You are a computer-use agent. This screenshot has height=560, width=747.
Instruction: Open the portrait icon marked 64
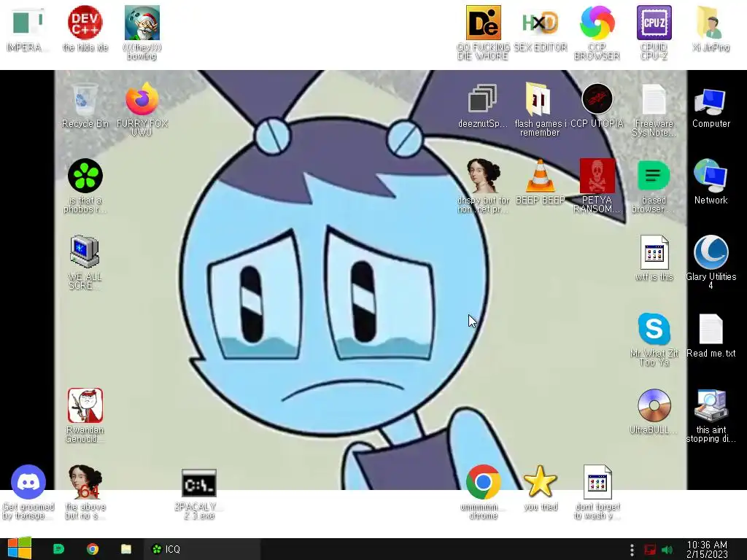(x=85, y=482)
